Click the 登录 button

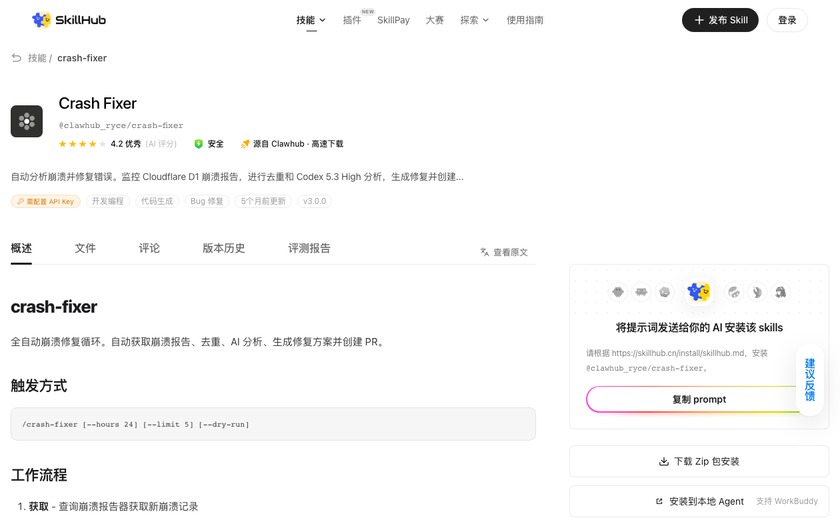(x=787, y=20)
